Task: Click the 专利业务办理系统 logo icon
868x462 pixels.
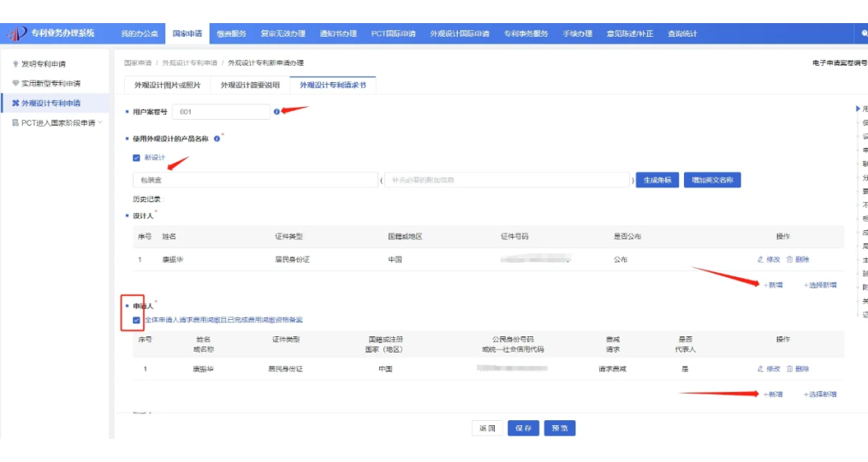Action: point(16,33)
